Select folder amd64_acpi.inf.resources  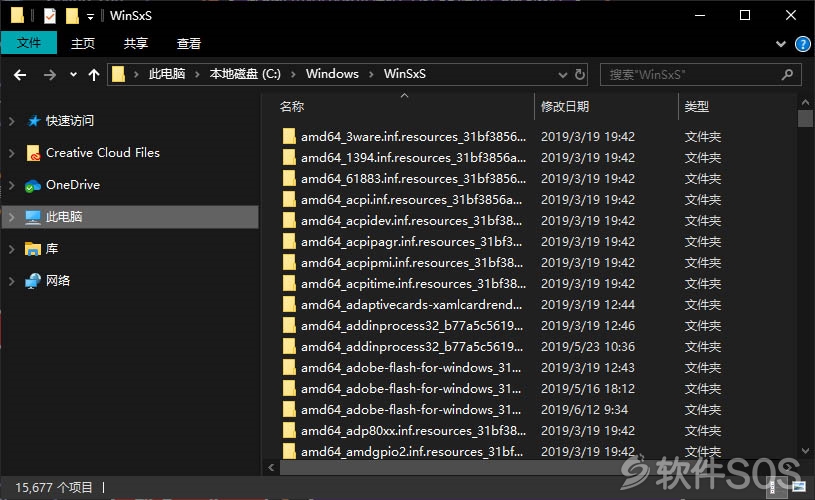pyautogui.click(x=411, y=200)
